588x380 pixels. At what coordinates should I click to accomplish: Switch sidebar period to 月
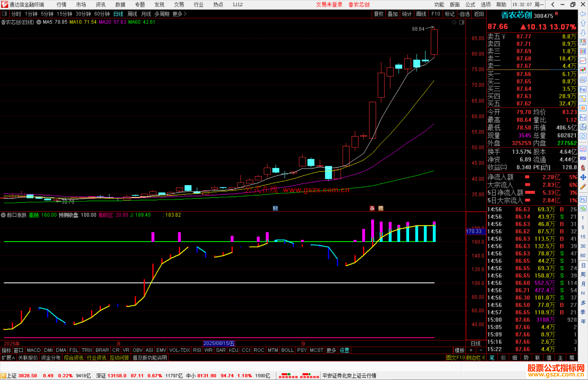[x=583, y=284]
